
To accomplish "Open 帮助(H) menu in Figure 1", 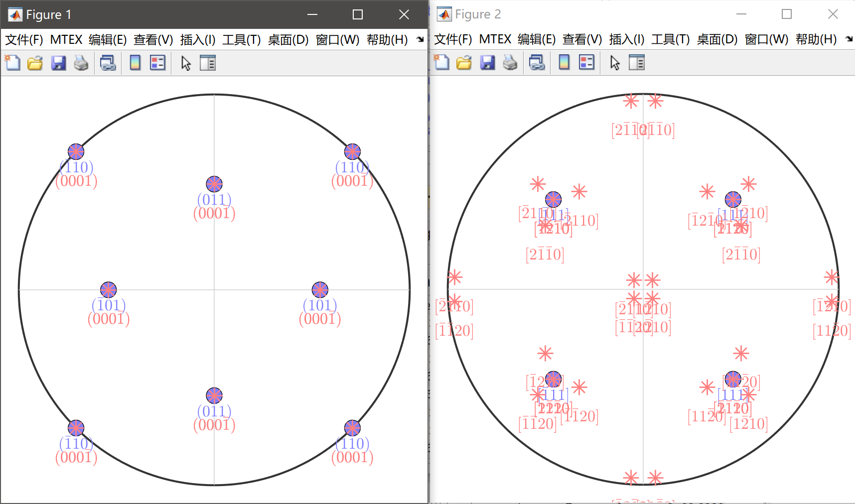I will coord(387,40).
